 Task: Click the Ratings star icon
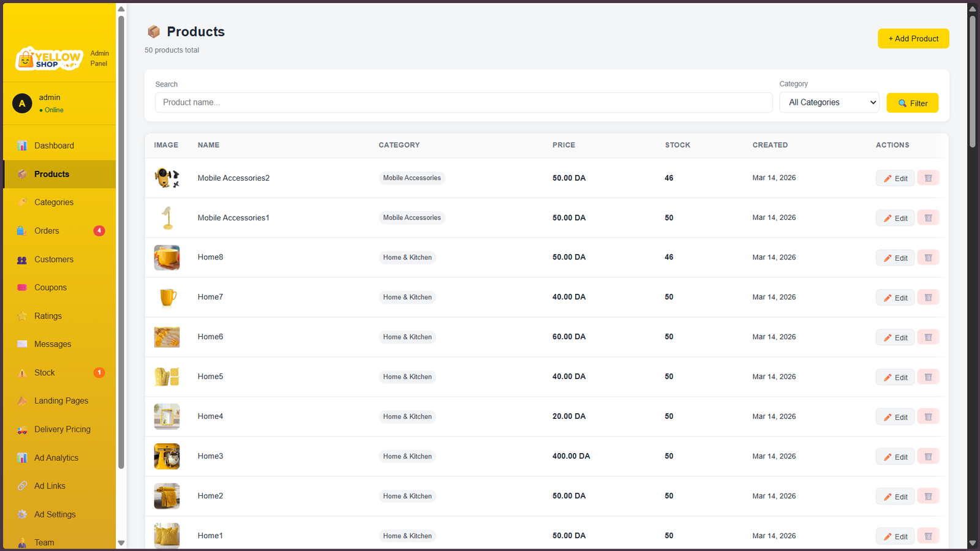click(x=22, y=316)
